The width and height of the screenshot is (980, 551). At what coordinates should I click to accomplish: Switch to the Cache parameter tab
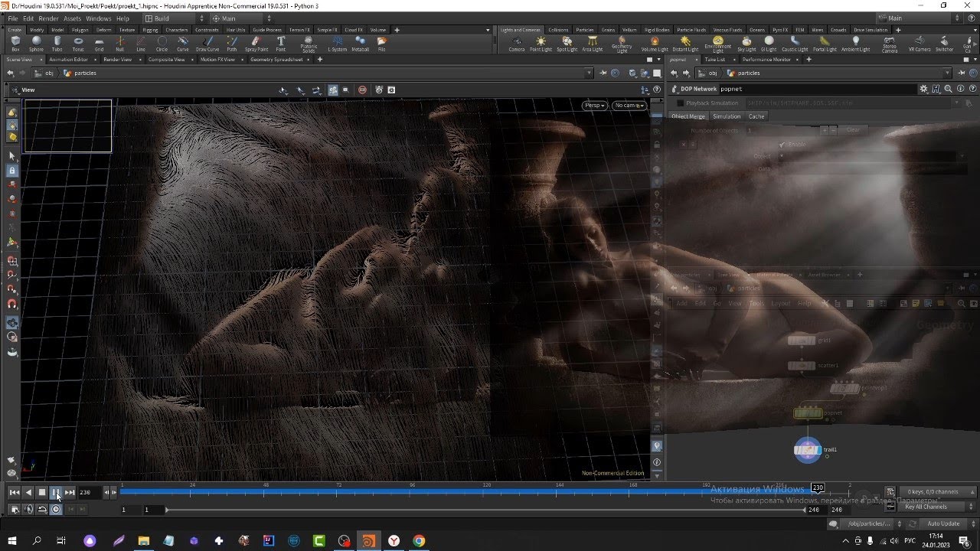point(756,116)
